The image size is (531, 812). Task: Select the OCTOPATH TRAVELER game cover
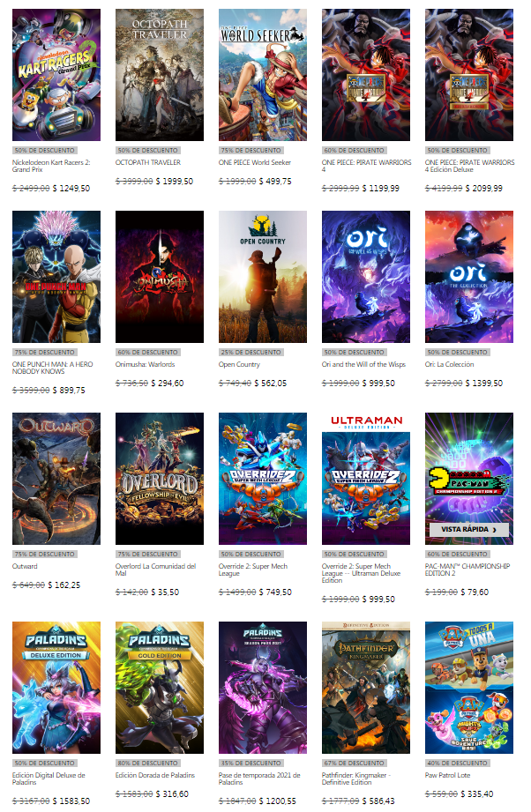(160, 75)
